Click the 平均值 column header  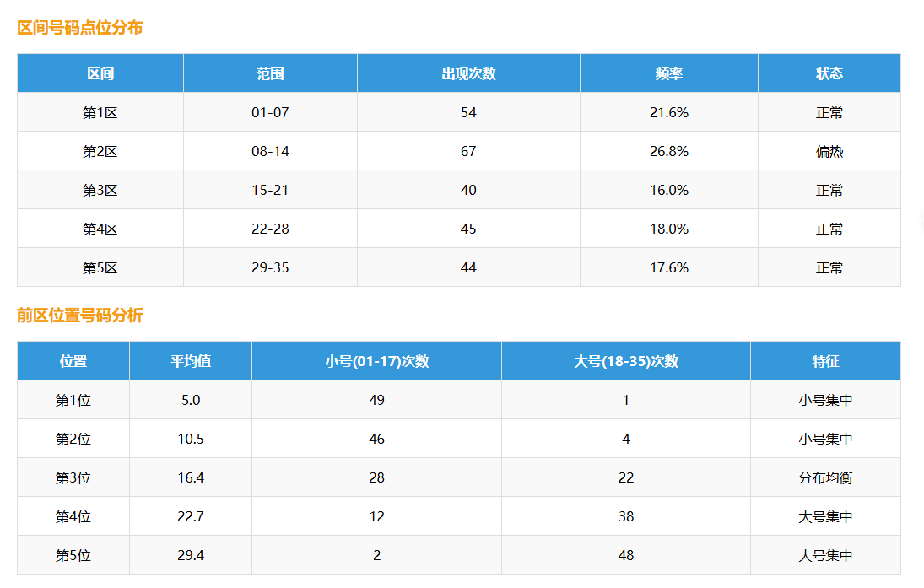point(191,361)
